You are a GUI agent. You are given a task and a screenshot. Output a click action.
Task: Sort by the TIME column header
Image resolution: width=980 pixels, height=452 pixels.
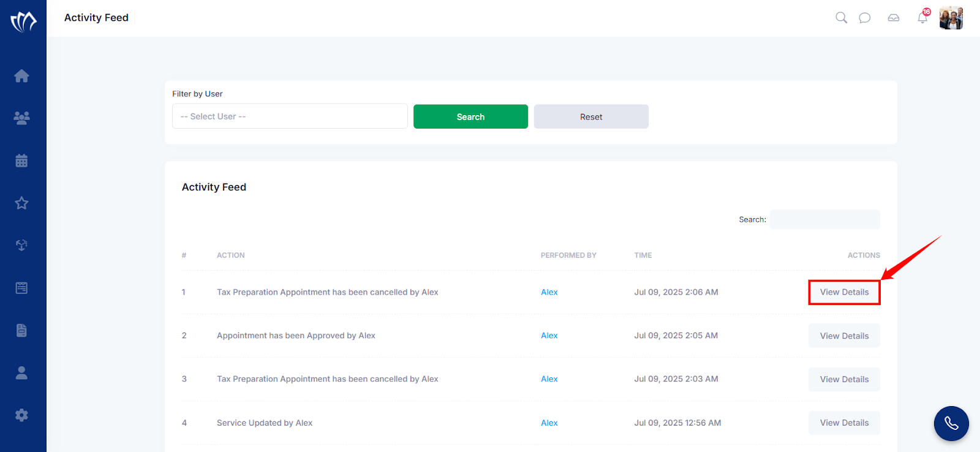(643, 255)
